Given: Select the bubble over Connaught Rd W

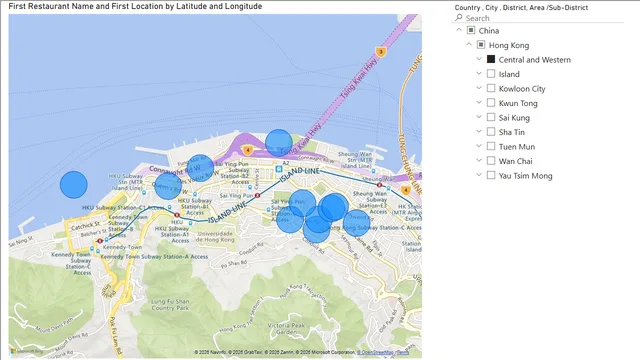Looking at the screenshot, I should click(200, 168).
